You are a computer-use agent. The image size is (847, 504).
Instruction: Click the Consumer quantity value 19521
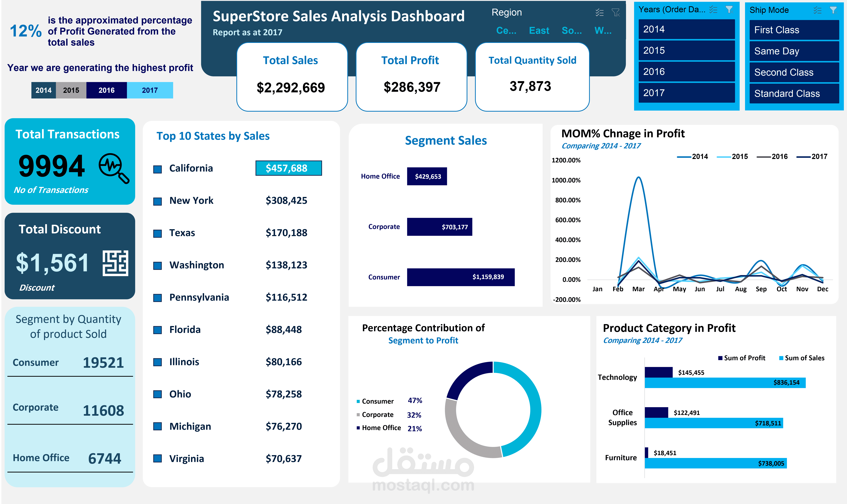point(104,363)
